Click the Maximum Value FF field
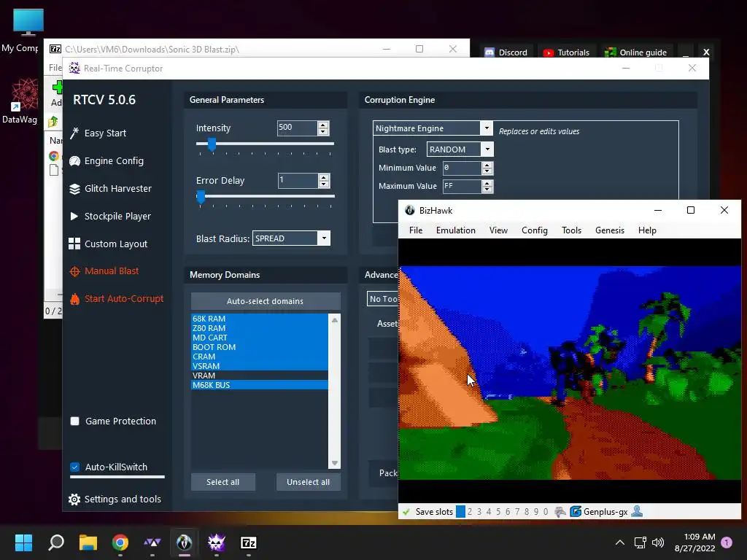Viewport: 747px width, 560px height. 462,186
